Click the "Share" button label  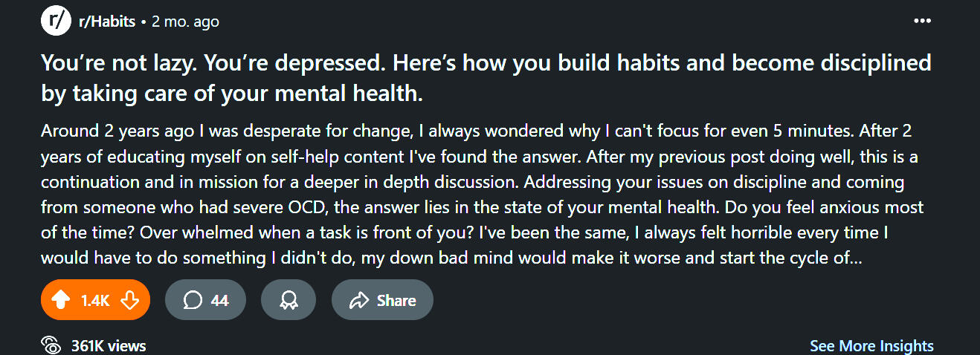(396, 301)
